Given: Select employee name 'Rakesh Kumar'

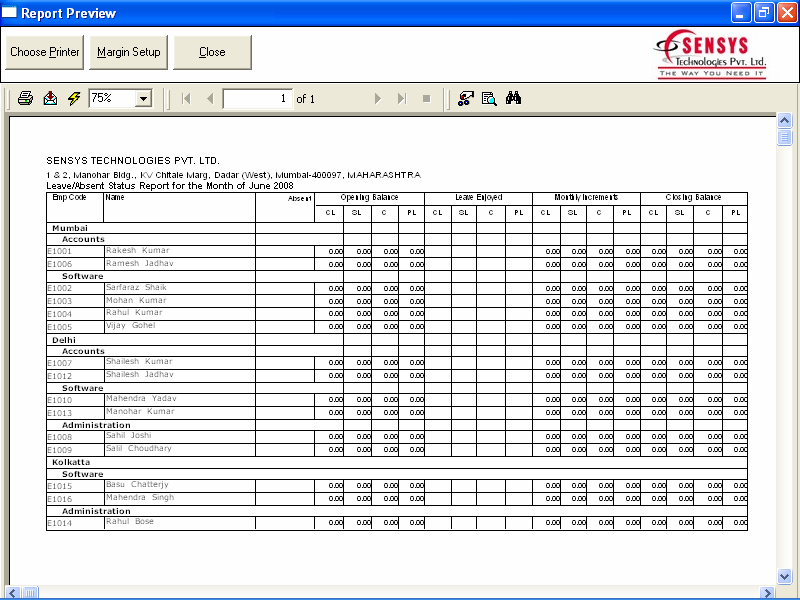Looking at the screenshot, I should [x=137, y=251].
